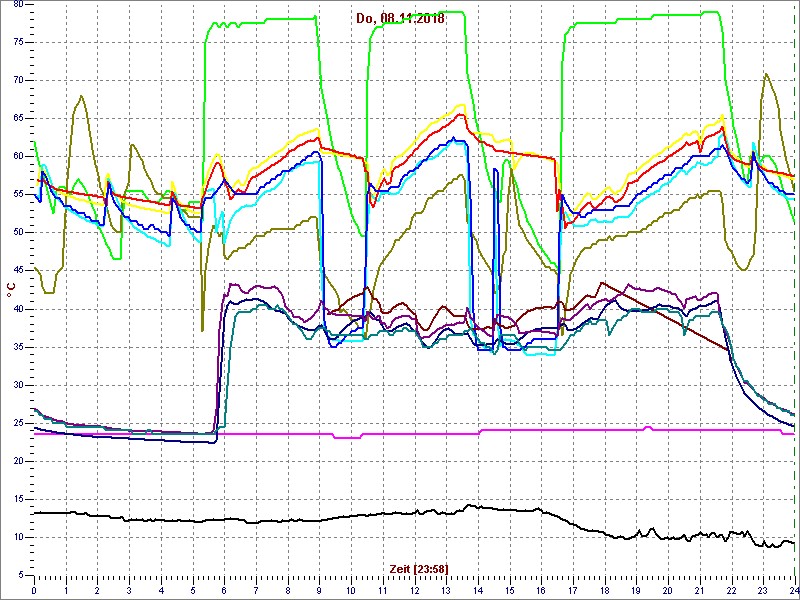Image resolution: width=800 pixels, height=600 pixels.
Task: Select hour 9 on the time axis
Action: tap(319, 589)
